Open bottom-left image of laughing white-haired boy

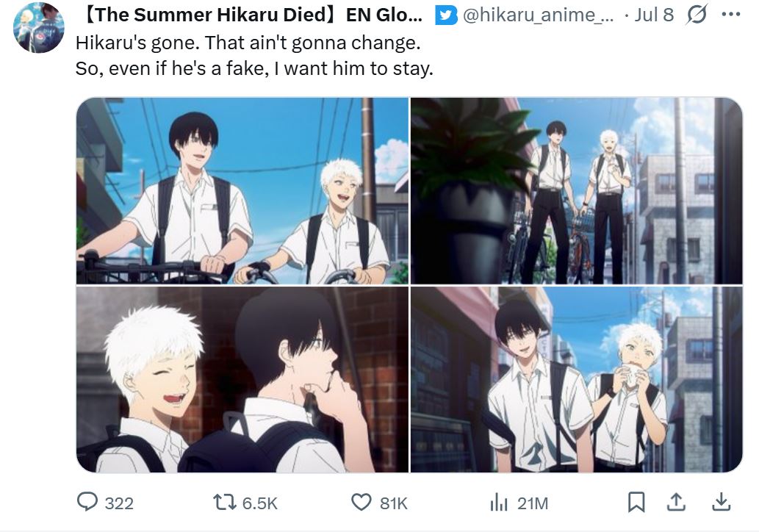coord(242,379)
